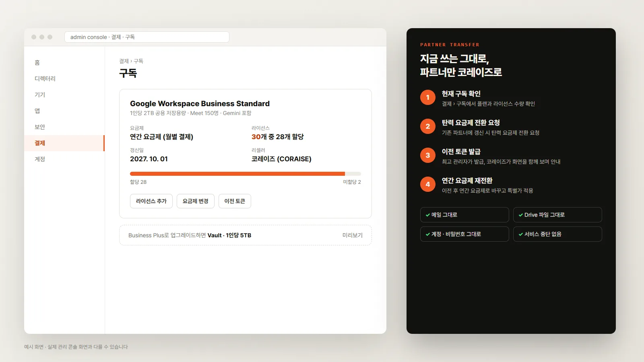
Task: Click the PARTNER TRANSFER heading label
Action: (450, 45)
